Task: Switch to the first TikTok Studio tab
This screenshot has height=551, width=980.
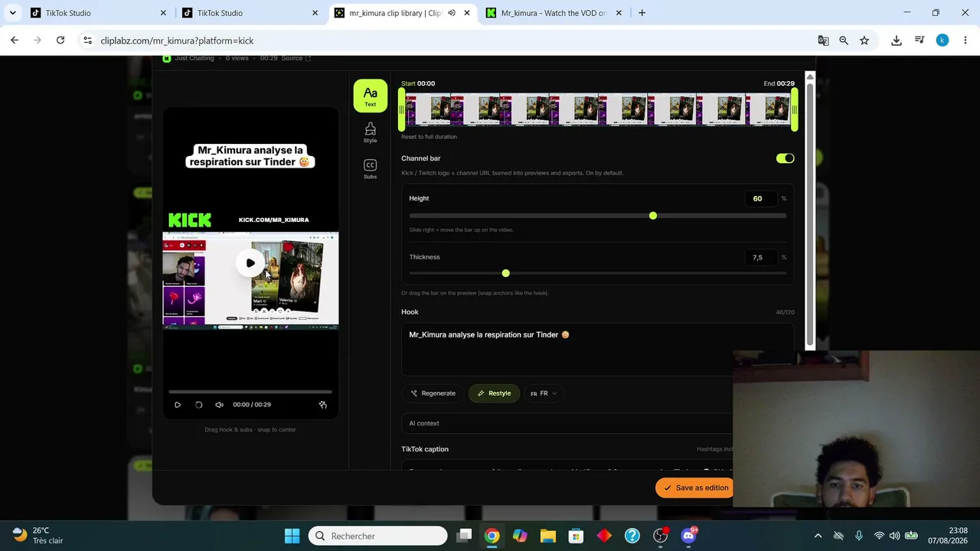Action: point(99,13)
